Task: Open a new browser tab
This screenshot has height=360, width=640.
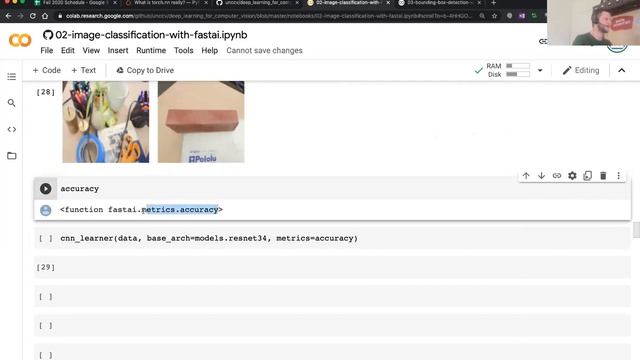Action: tap(493, 3)
